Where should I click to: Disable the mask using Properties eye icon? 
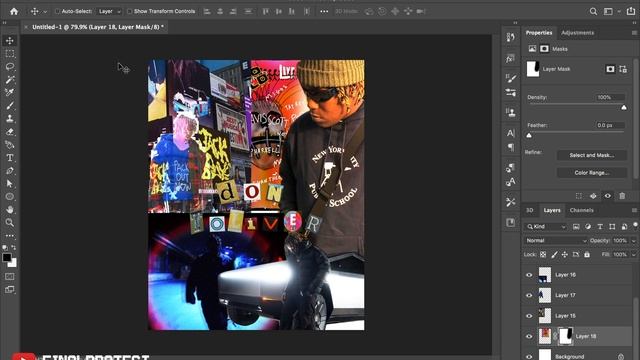[x=608, y=196]
